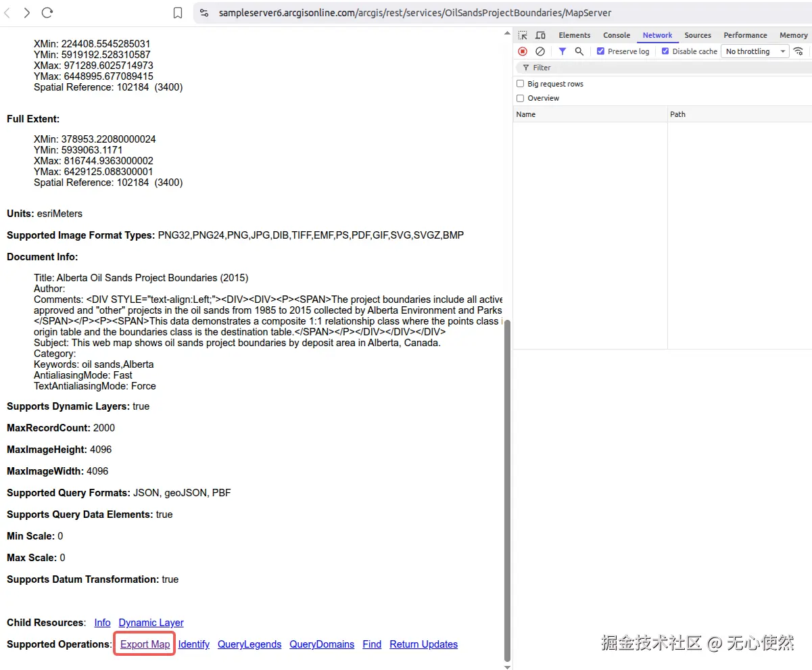Image resolution: width=812 pixels, height=670 pixels.
Task: Uncheck Preserve log checkbox
Action: pyautogui.click(x=600, y=51)
